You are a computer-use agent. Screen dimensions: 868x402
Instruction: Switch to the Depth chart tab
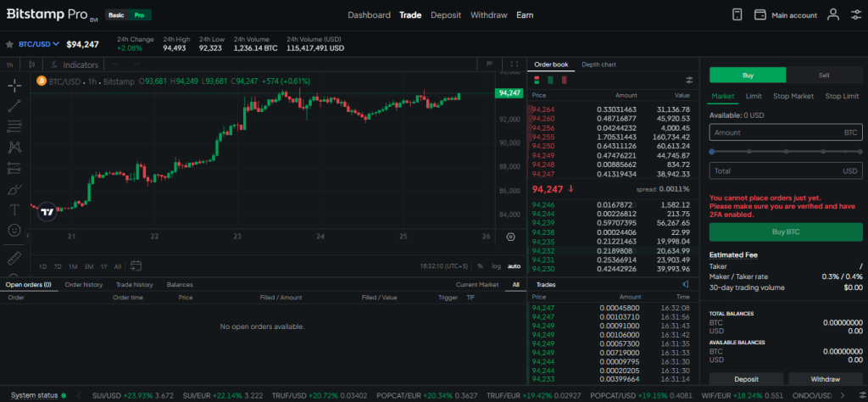tap(598, 64)
